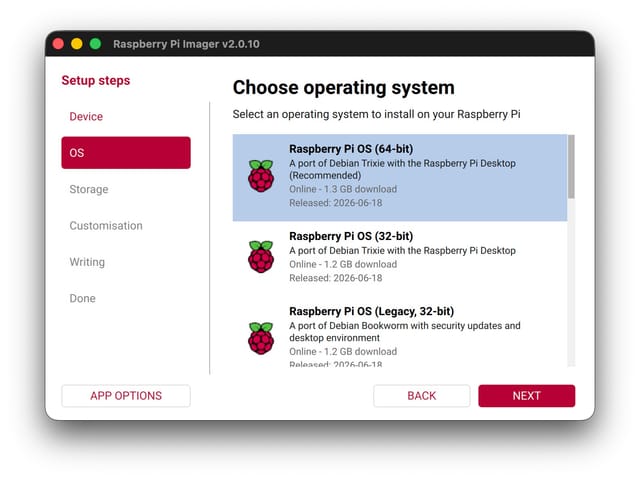
Task: Click the Raspberry Pi OS (64-bit) raspberry logo
Action: click(x=261, y=176)
